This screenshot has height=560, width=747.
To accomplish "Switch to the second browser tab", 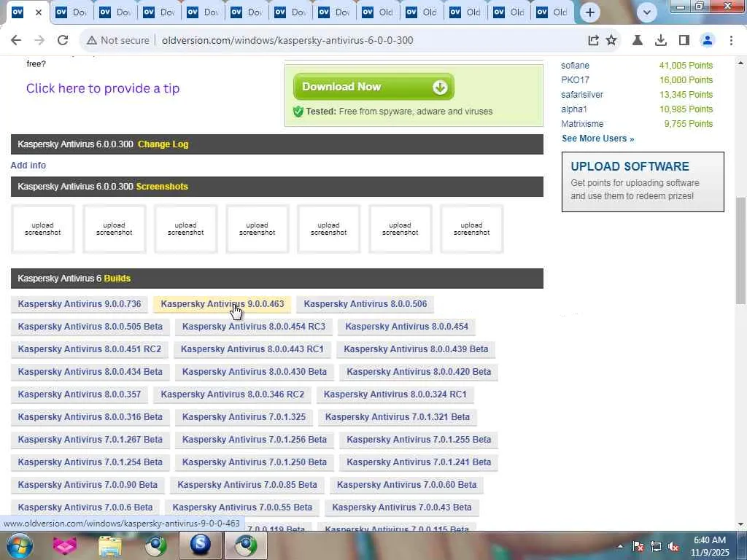I will point(71,12).
